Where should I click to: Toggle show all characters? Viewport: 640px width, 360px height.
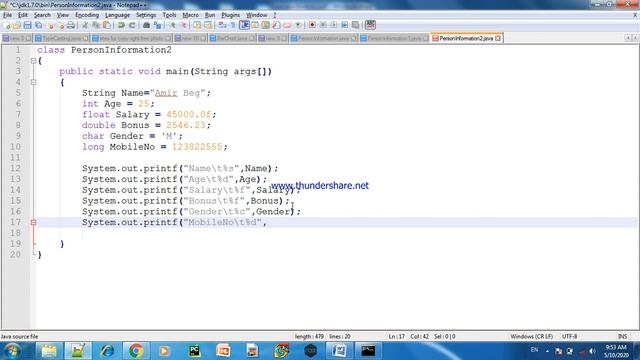click(233, 25)
